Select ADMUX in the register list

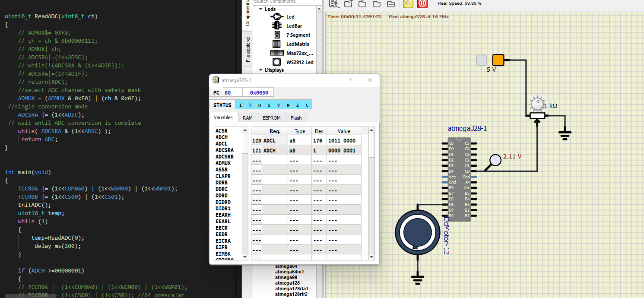click(223, 163)
